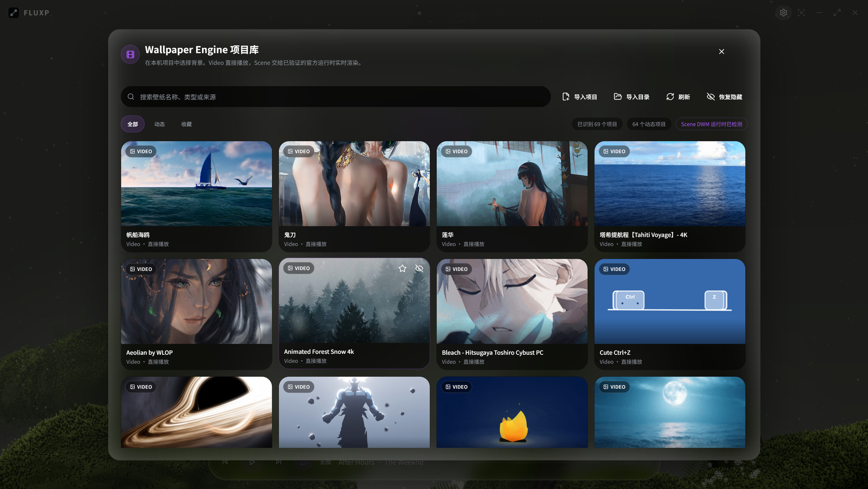Image resolution: width=868 pixels, height=489 pixels.
Task: Click VIDEO badge on Animated Forest Snow card
Action: click(299, 268)
